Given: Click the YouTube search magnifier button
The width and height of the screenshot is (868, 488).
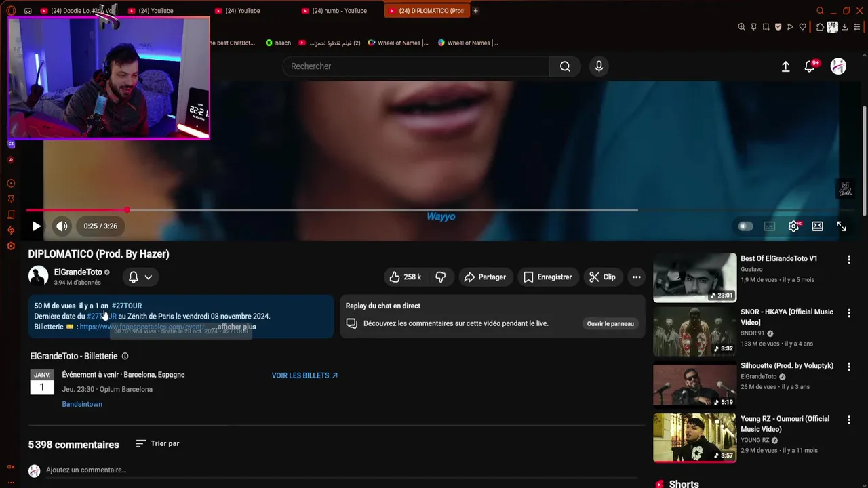Looking at the screenshot, I should [x=565, y=66].
